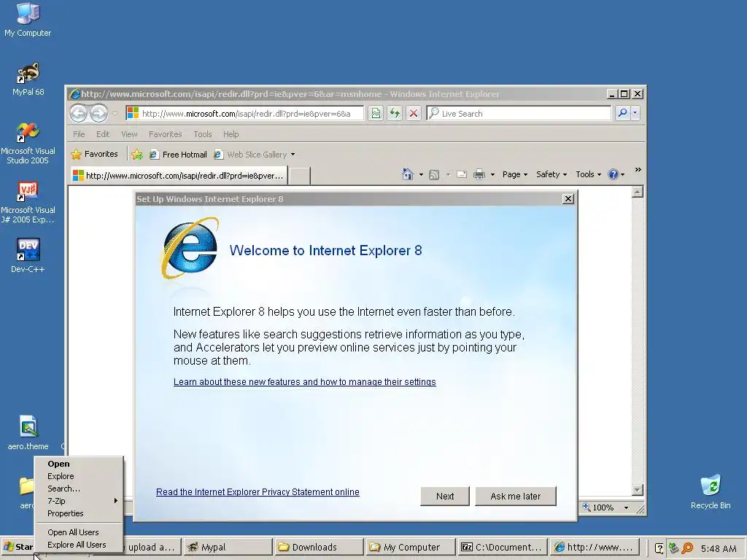Expand zoom level 100% dropdown arrow
747x560 pixels.
(626, 507)
